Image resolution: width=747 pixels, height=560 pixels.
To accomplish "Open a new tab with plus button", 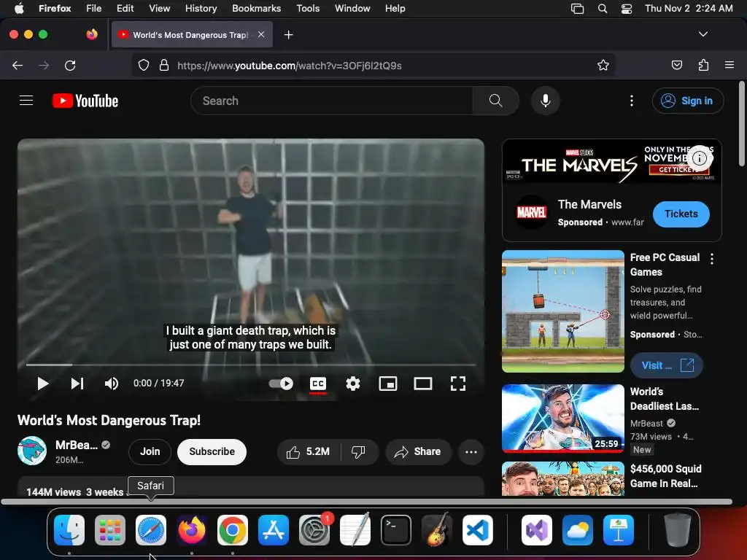I will point(288,35).
